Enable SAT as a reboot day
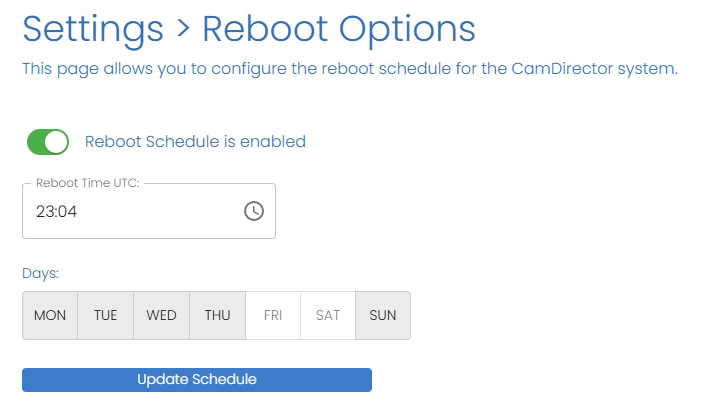The width and height of the screenshot is (712, 420). click(328, 315)
